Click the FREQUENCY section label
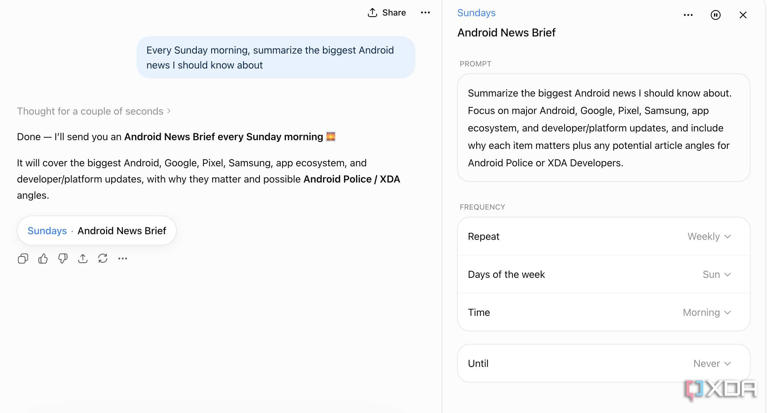Screen dimensions: 768x413 coord(482,207)
